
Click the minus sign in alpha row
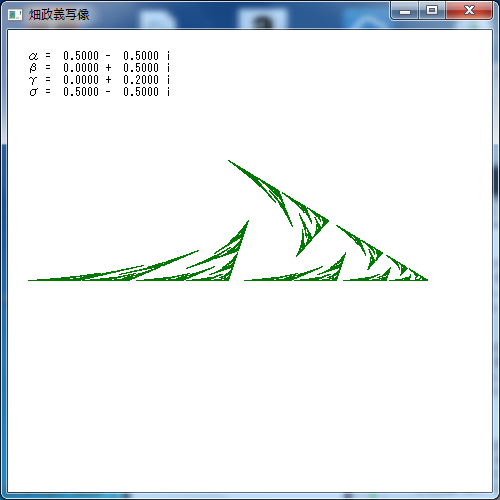[x=108, y=56]
